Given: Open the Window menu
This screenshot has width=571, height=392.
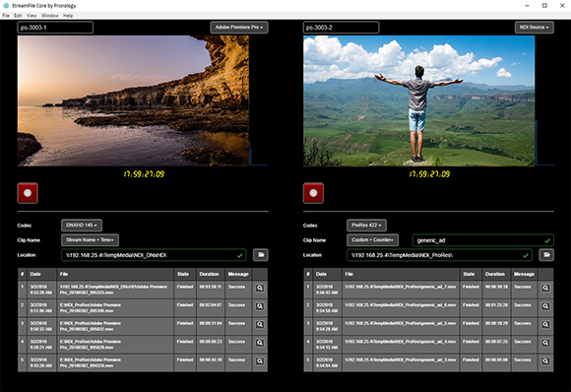Looking at the screenshot, I should [x=50, y=16].
